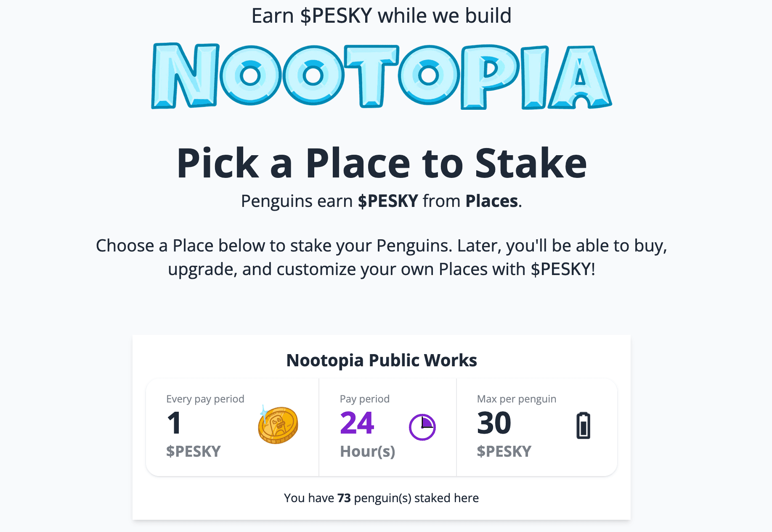Viewport: 772px width, 532px height.
Task: Click the purple pay period clock icon
Action: pyautogui.click(x=422, y=427)
